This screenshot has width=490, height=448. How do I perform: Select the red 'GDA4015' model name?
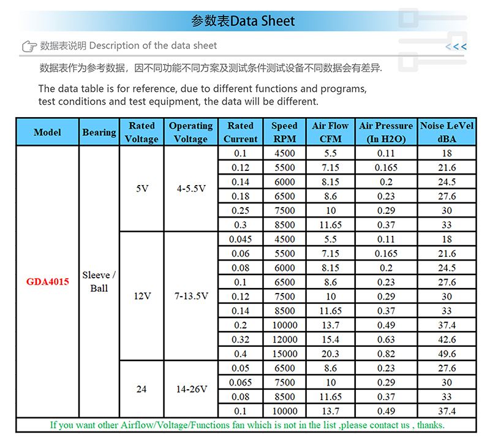[x=48, y=282]
